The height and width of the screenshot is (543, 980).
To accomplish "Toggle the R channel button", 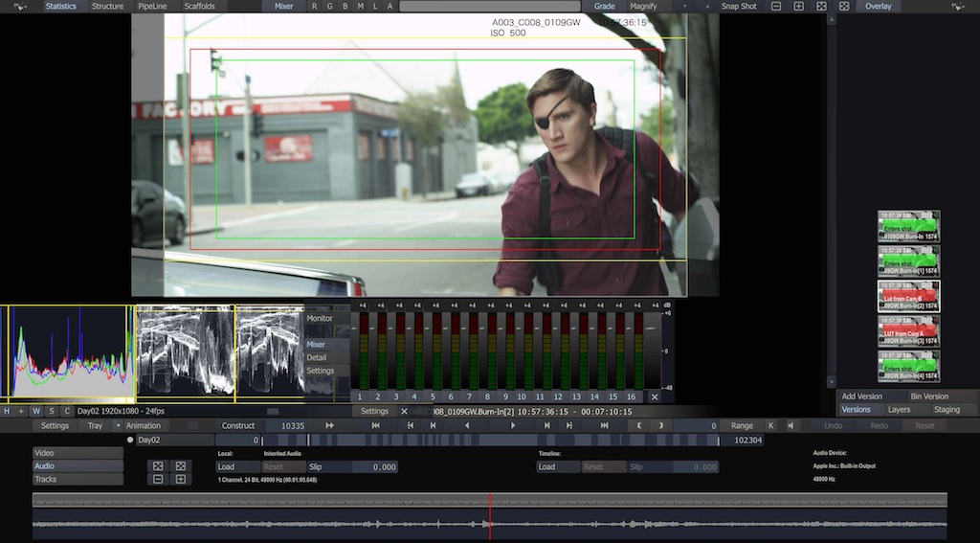I will [315, 6].
